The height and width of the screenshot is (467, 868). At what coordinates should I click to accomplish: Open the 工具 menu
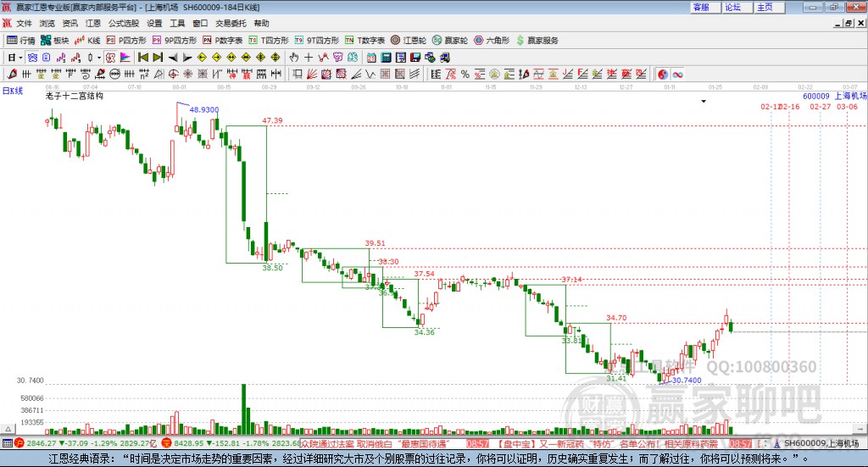177,23
